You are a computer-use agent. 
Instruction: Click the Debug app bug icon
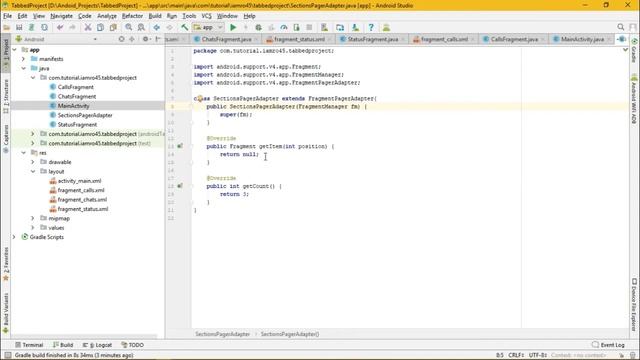click(x=258, y=27)
